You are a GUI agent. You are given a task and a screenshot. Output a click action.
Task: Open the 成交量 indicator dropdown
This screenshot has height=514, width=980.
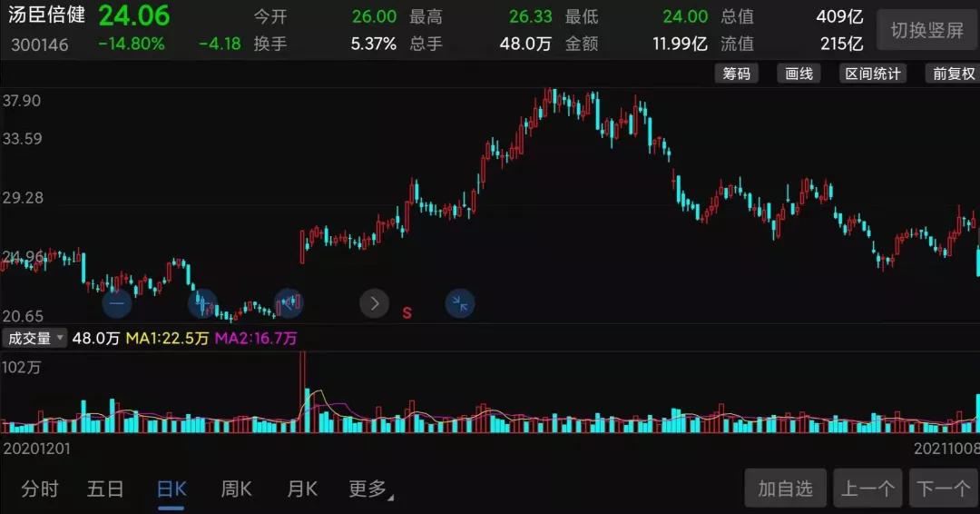(34, 339)
